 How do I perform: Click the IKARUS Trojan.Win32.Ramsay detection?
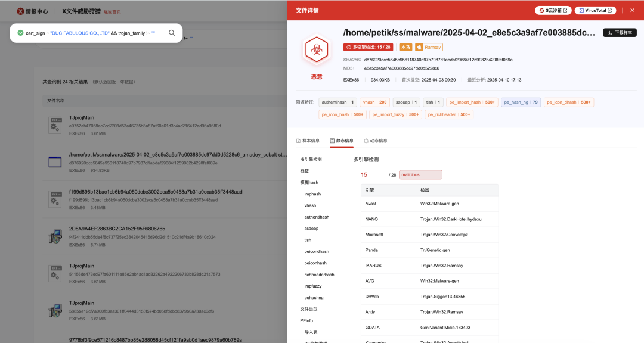pyautogui.click(x=429, y=266)
